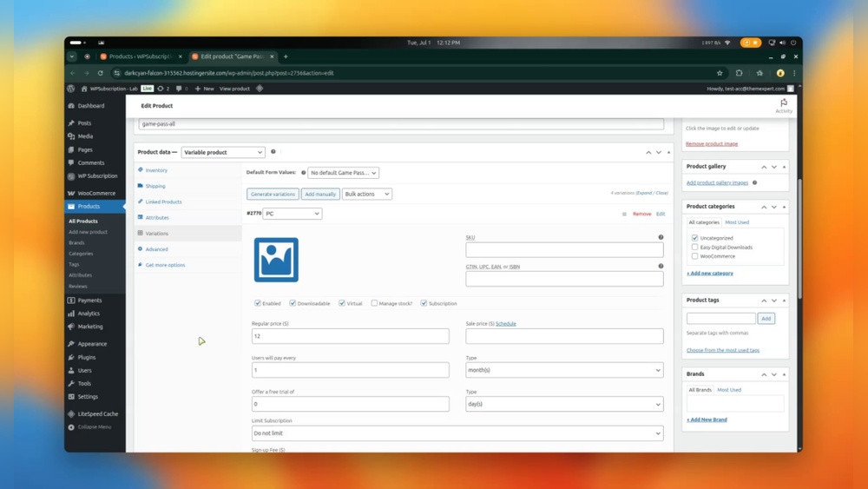Viewport: 868px width, 489px height.
Task: Switch to the Linked Products tab
Action: (163, 202)
